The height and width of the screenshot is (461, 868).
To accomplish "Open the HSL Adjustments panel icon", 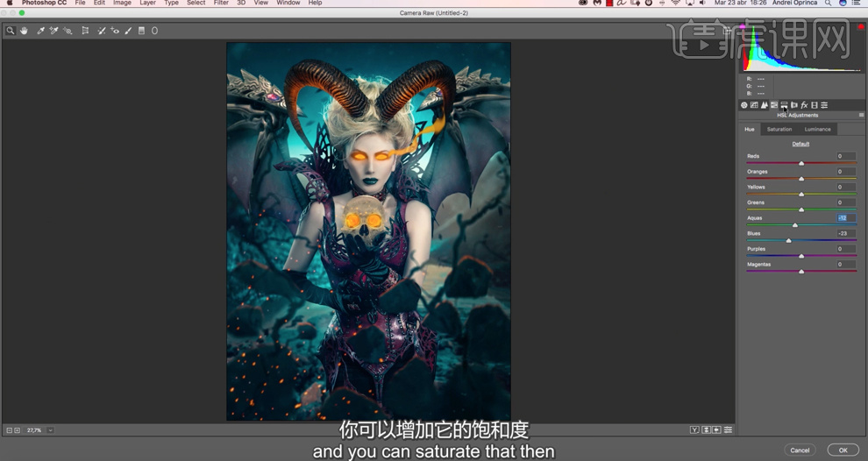I will tap(774, 105).
